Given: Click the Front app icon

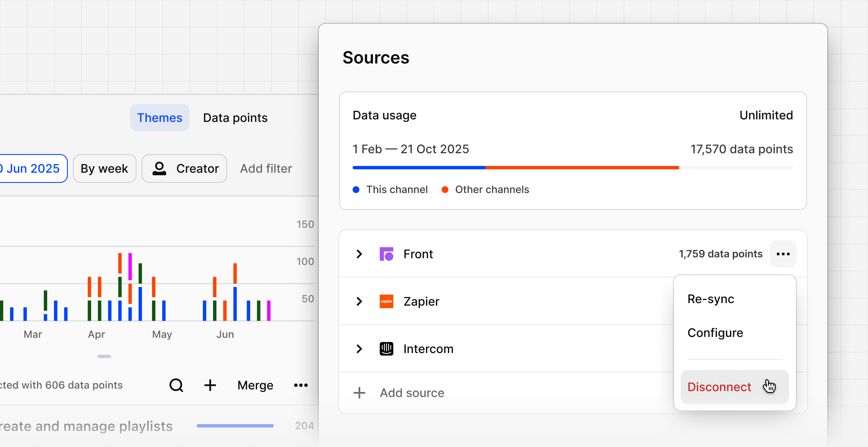Looking at the screenshot, I should [387, 254].
